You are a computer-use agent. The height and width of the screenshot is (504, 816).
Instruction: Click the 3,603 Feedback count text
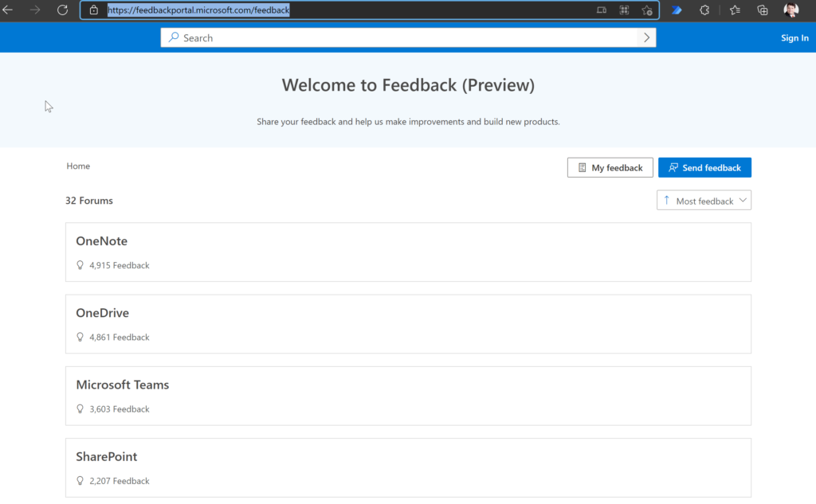point(120,408)
